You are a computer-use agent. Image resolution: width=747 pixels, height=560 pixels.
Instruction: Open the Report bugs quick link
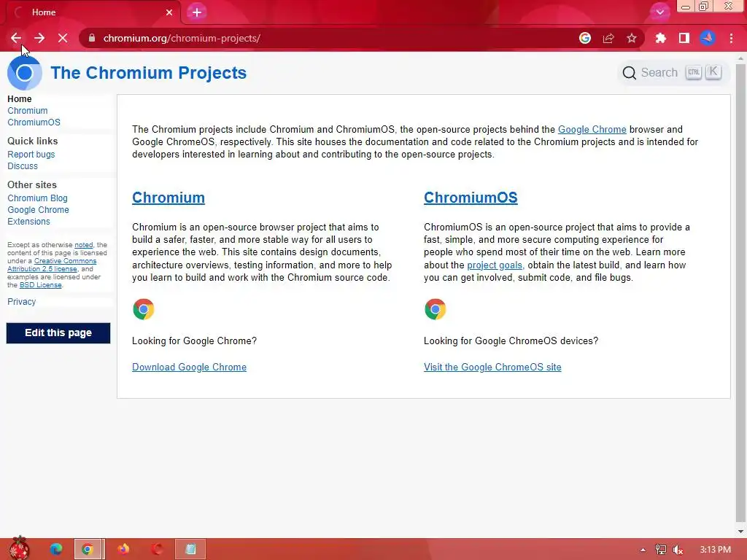coord(31,155)
